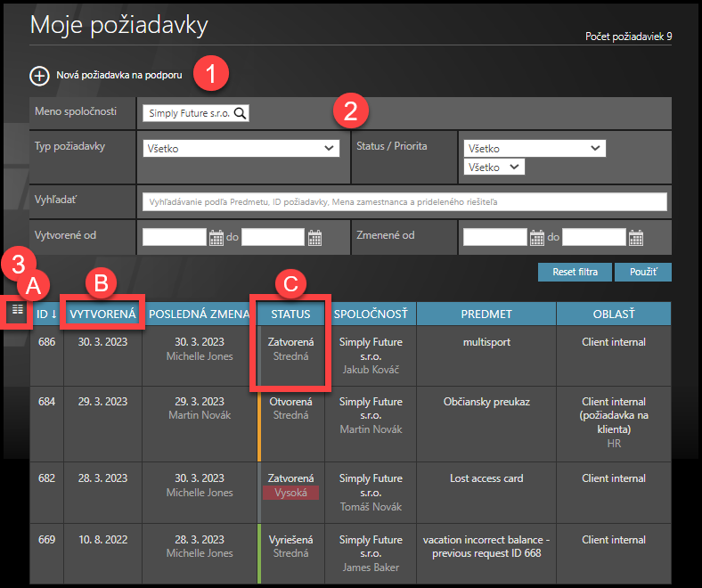This screenshot has height=588, width=702.
Task: Sort table by ID column header
Action: tap(46, 314)
